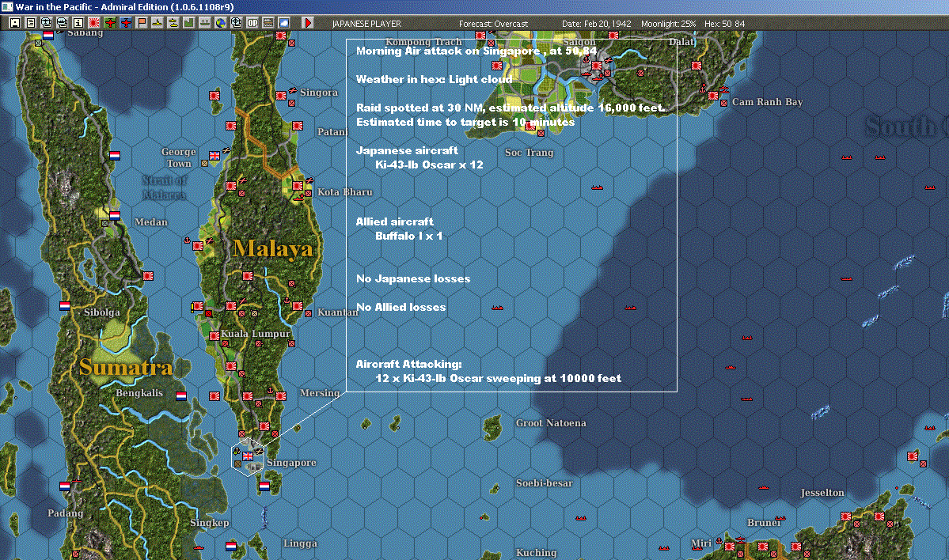The height and width of the screenshot is (560, 949).
Task: Open the OP toolbar button
Action: (x=252, y=23)
